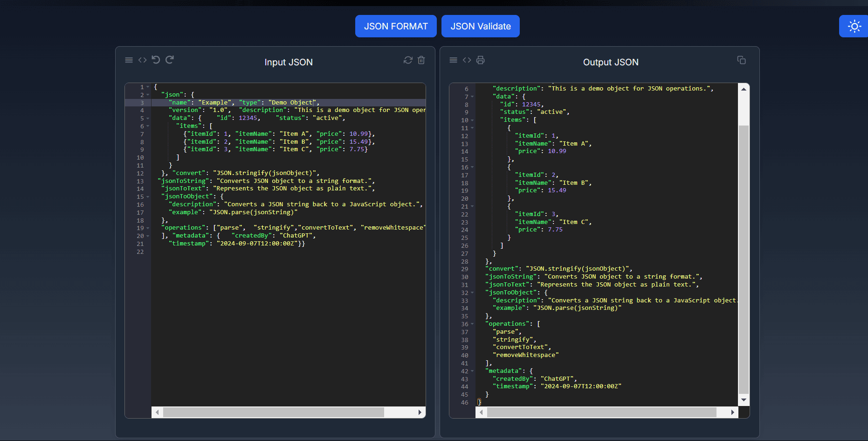Click the output horizontal scrollbar left arrow

[x=481, y=412]
